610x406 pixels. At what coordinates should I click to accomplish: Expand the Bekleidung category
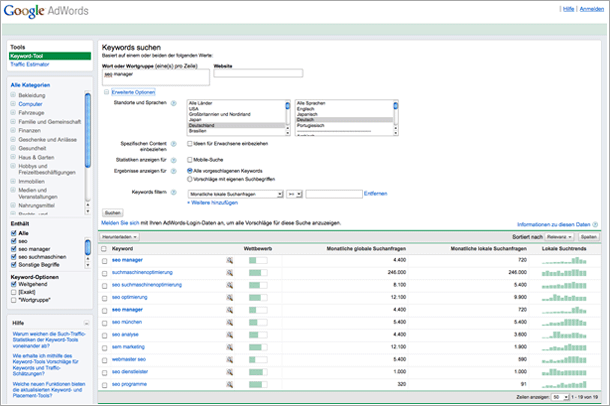point(13,95)
